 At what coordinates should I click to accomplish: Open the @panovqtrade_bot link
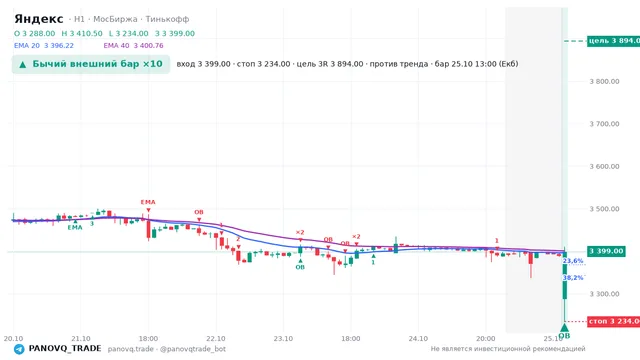coord(193,349)
